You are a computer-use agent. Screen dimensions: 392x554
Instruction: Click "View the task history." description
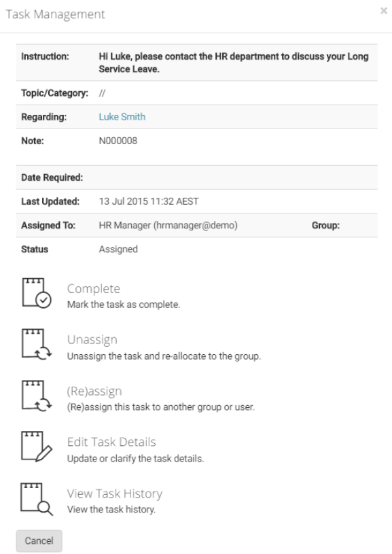click(x=111, y=510)
